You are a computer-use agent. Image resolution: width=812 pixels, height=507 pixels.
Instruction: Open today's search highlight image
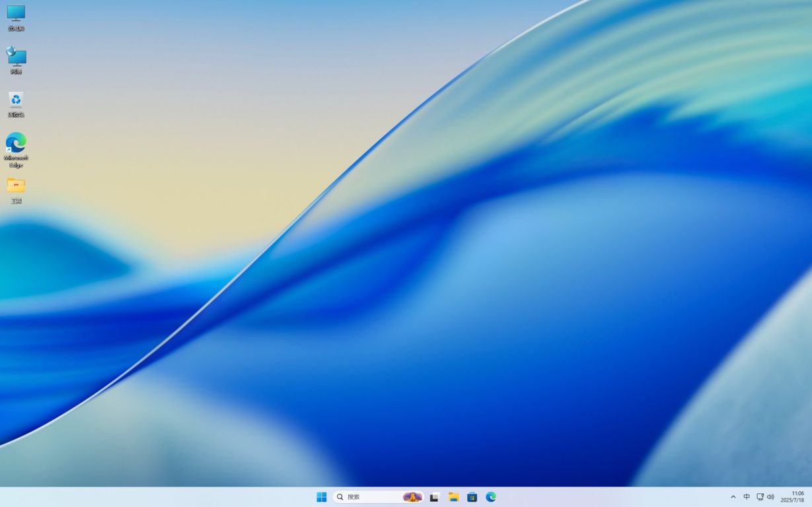point(412,496)
